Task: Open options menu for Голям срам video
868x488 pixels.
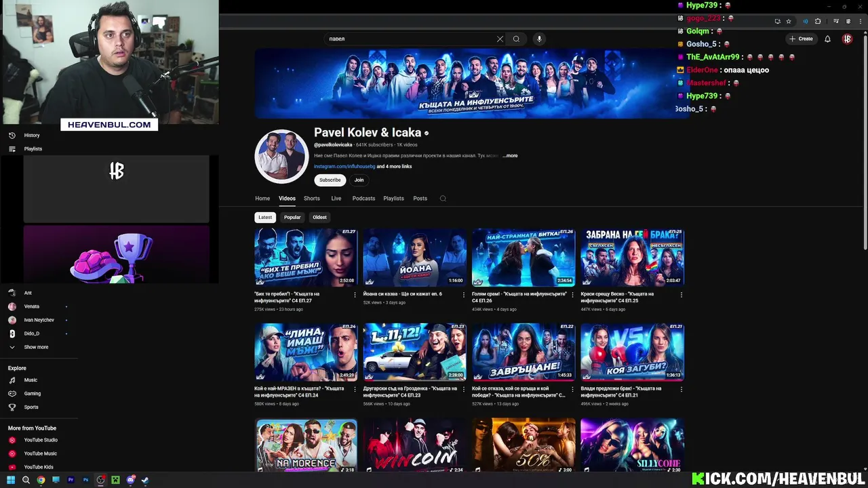Action: click(x=572, y=295)
